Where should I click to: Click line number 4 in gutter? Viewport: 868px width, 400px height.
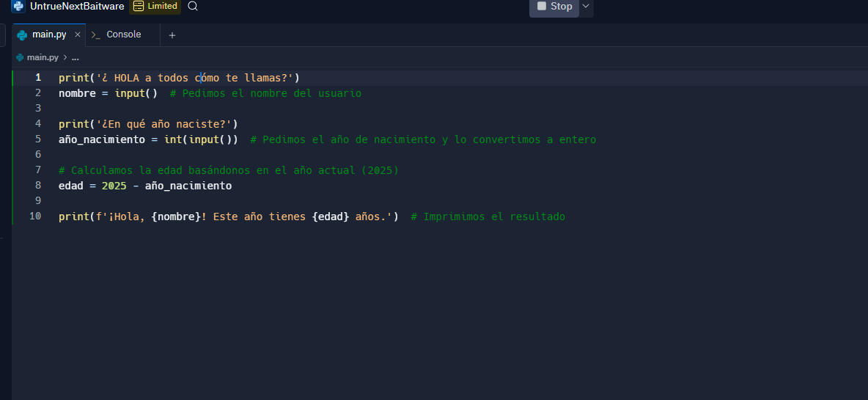pos(38,123)
